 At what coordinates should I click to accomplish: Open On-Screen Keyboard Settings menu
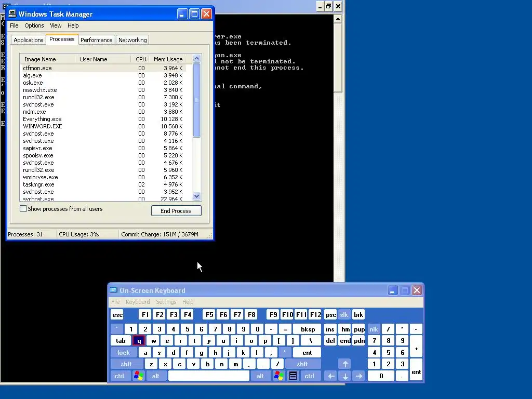[x=166, y=302]
